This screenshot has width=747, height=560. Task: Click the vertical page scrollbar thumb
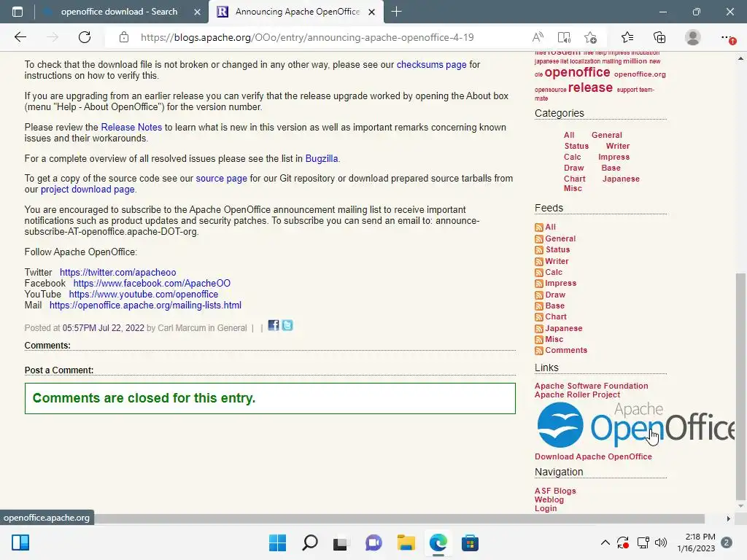pyautogui.click(x=740, y=386)
